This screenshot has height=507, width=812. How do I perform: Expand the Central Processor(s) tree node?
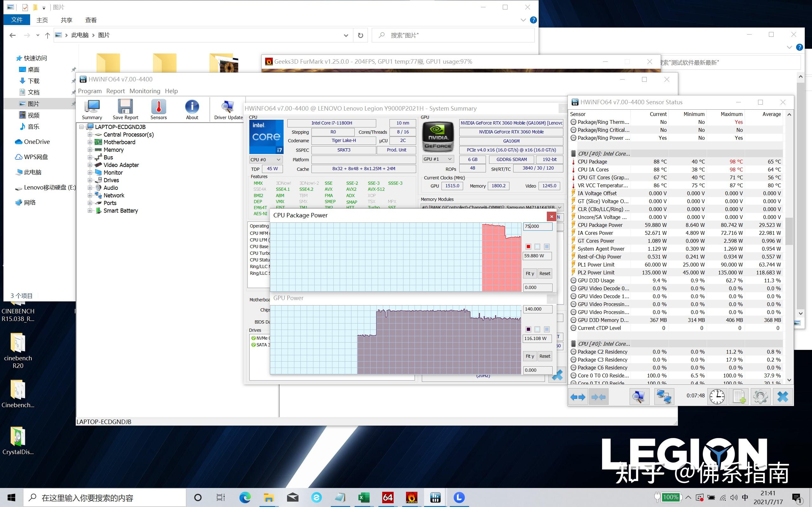point(90,134)
